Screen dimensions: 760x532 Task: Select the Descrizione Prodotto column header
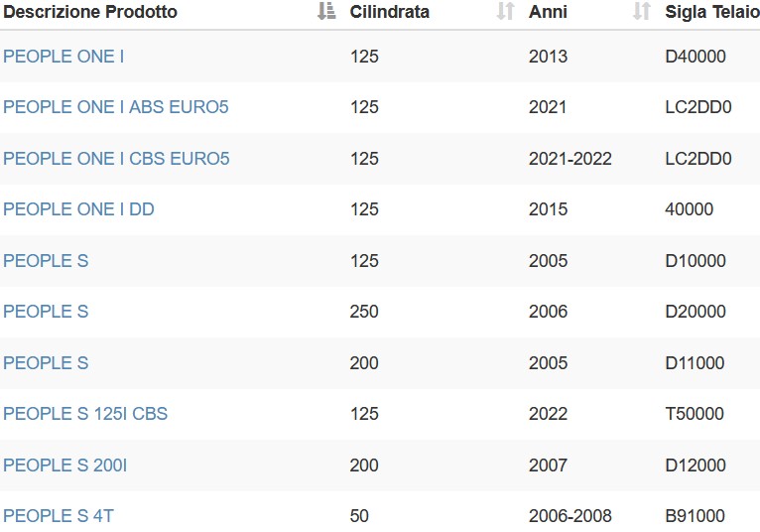pyautogui.click(x=90, y=12)
